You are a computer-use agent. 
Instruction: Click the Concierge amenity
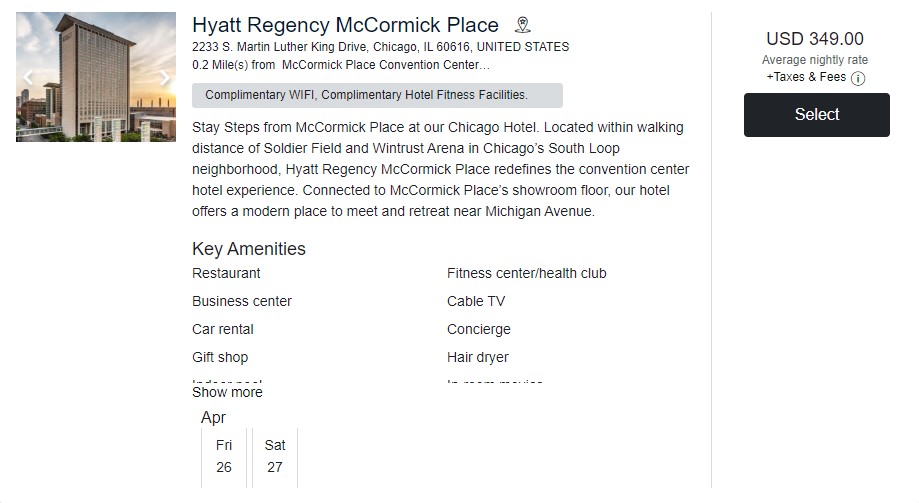click(479, 329)
